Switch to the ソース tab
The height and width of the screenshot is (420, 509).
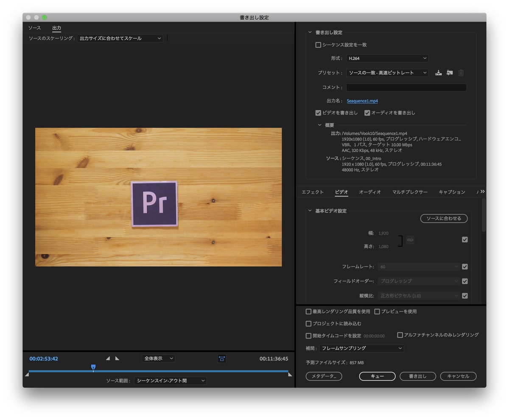[34, 28]
